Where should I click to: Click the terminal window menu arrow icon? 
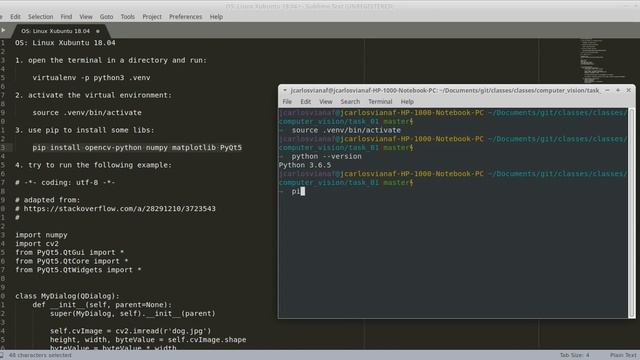pos(284,90)
